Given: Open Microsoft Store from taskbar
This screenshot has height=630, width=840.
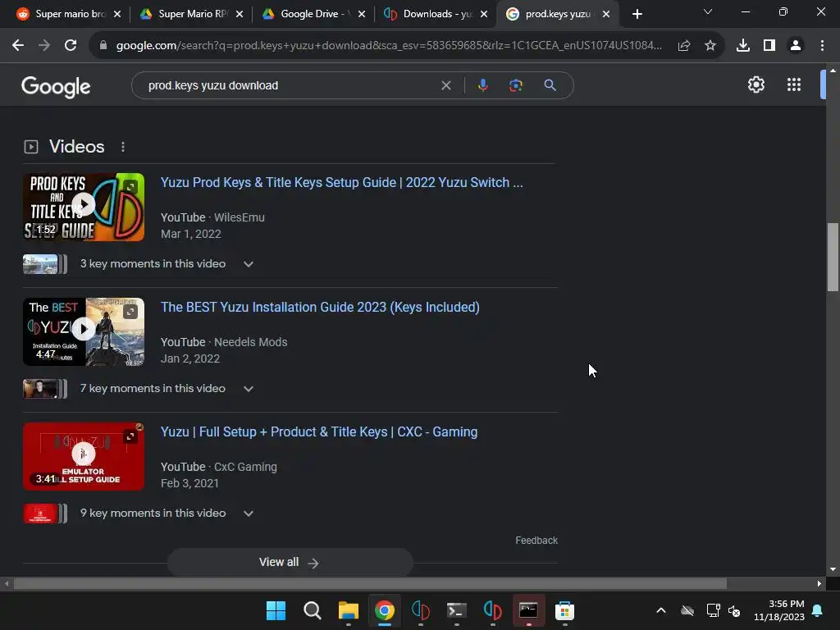Looking at the screenshot, I should coord(564,610).
